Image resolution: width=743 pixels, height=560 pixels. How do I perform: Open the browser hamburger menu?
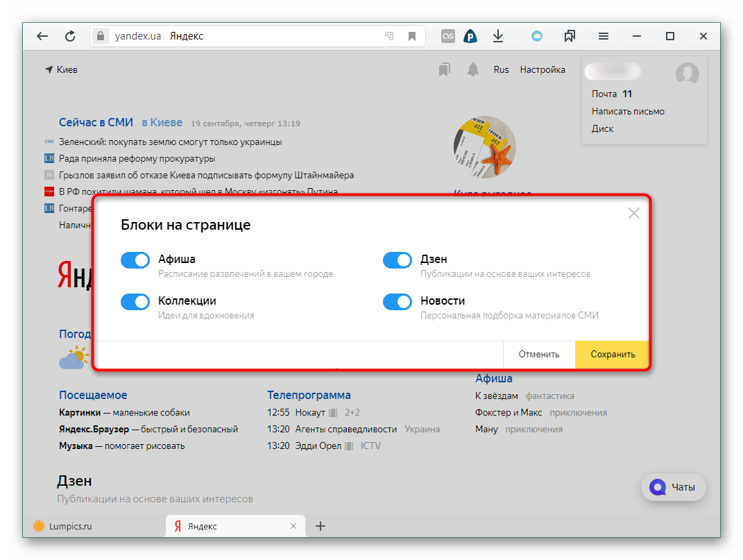tap(604, 37)
